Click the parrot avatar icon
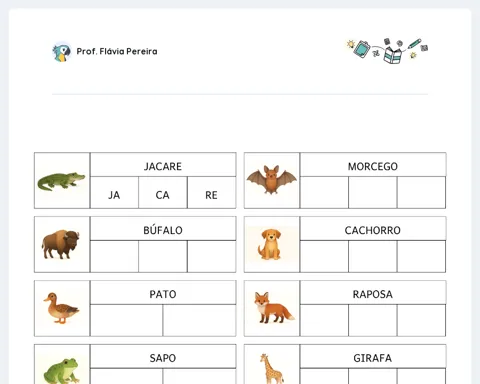The height and width of the screenshot is (384, 480). point(62,52)
